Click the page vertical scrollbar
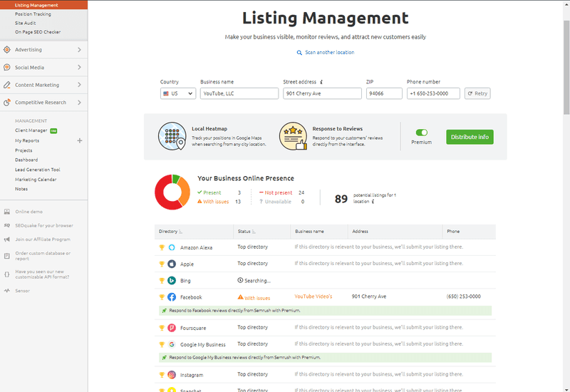Image resolution: width=570 pixels, height=392 pixels. [566, 67]
